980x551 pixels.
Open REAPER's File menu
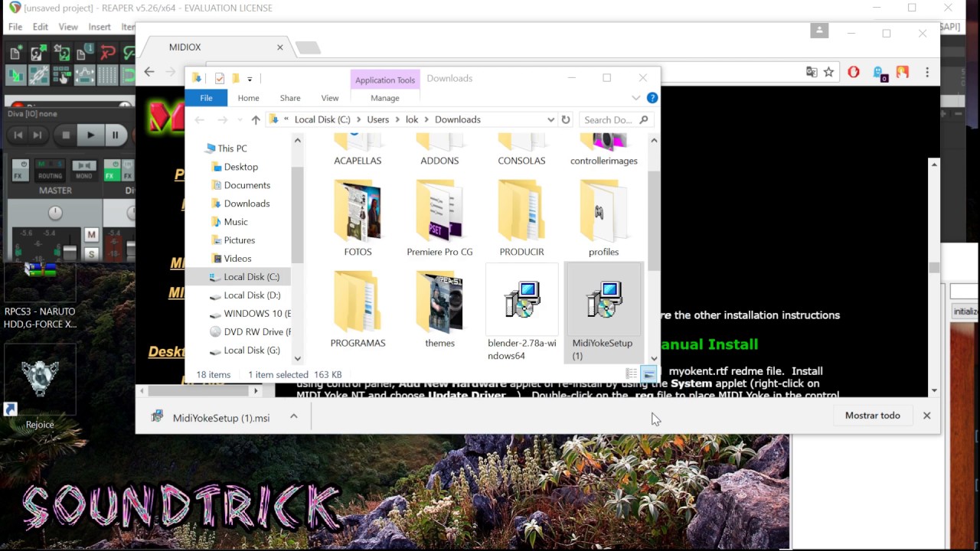point(15,27)
